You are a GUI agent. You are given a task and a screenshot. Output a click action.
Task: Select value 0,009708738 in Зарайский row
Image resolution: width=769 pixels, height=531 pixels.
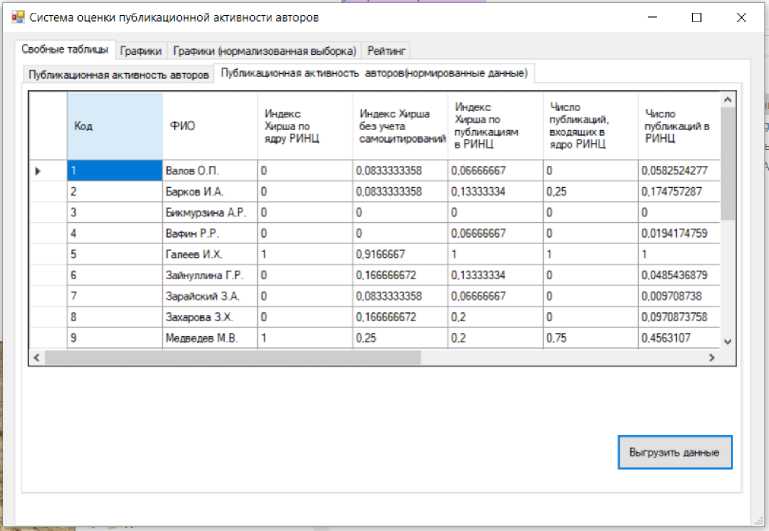[679, 296]
